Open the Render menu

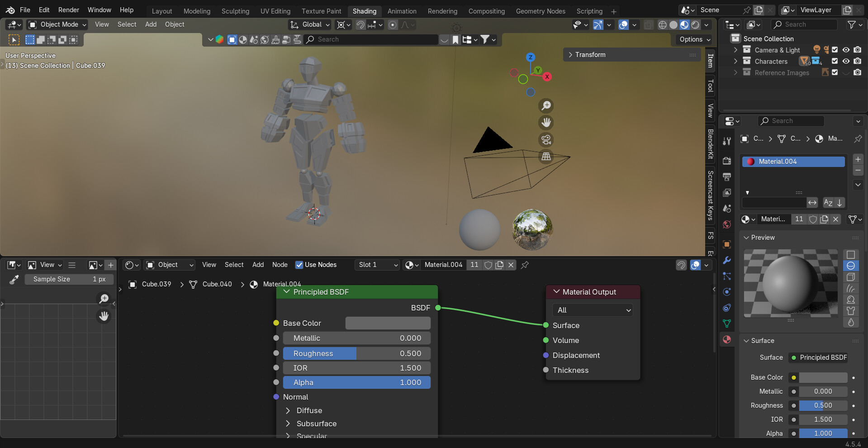69,10
